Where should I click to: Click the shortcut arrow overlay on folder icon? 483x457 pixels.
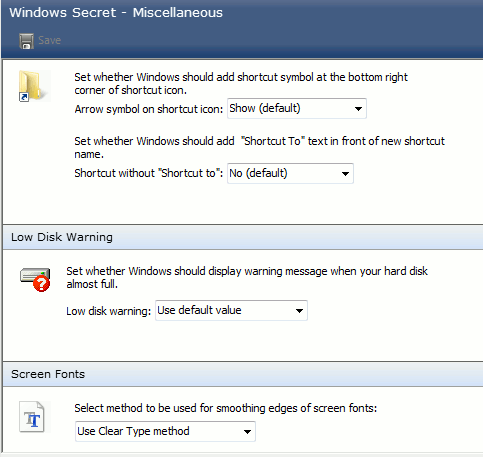[x=24, y=97]
